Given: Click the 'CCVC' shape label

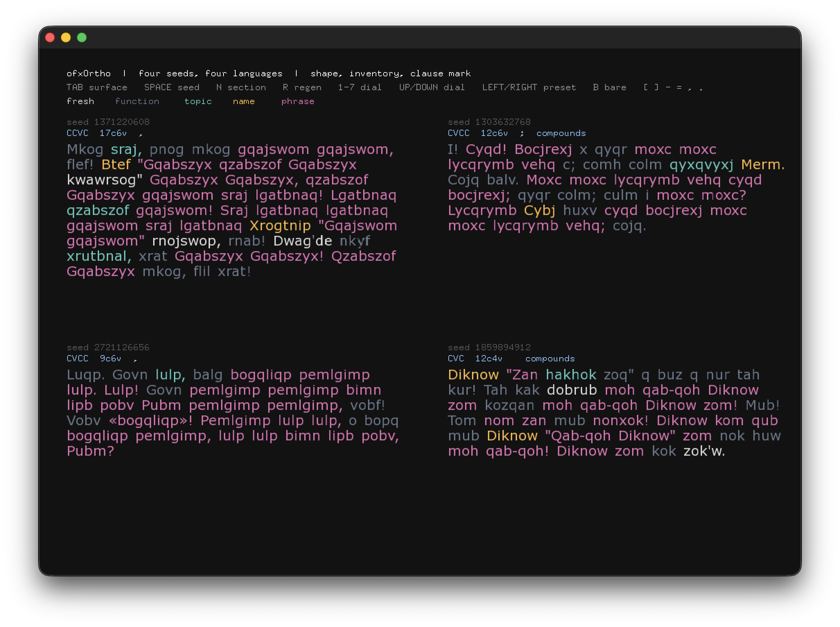Looking at the screenshot, I should 77,133.
